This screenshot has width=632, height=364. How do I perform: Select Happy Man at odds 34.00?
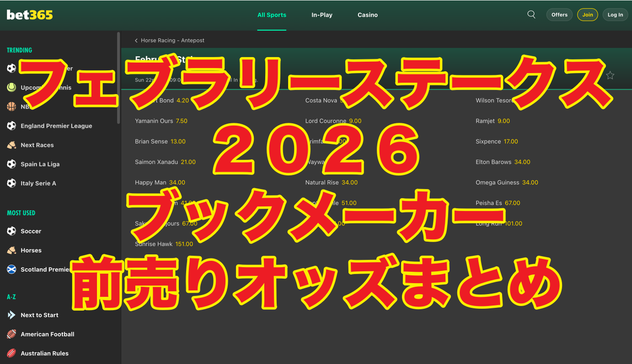tap(160, 183)
